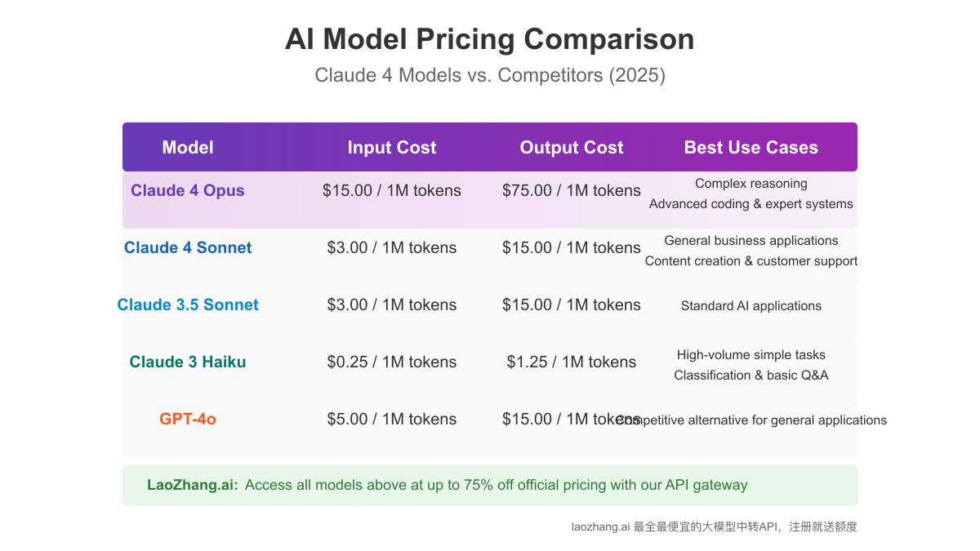Select the Claude 4 Sonnet model name
Screen dimensions: 980x551
point(188,248)
